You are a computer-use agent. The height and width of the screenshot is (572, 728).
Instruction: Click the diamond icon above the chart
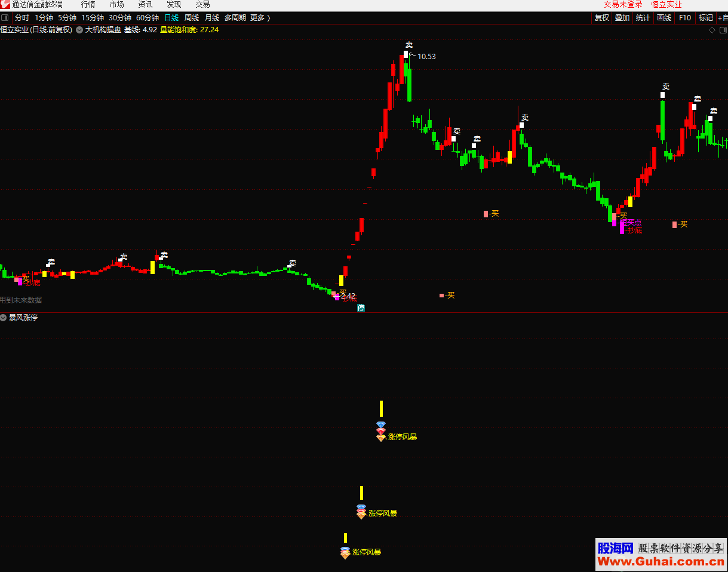point(711,29)
